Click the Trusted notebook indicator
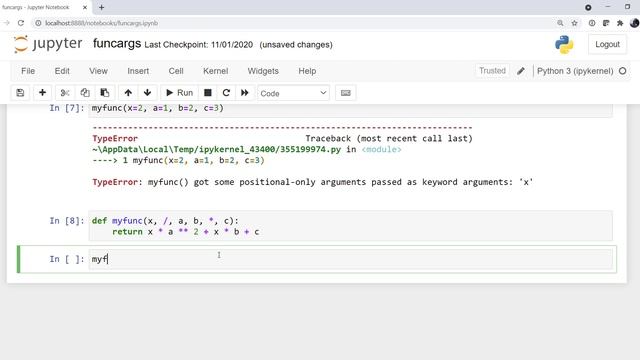This screenshot has height=360, width=640. click(x=492, y=71)
